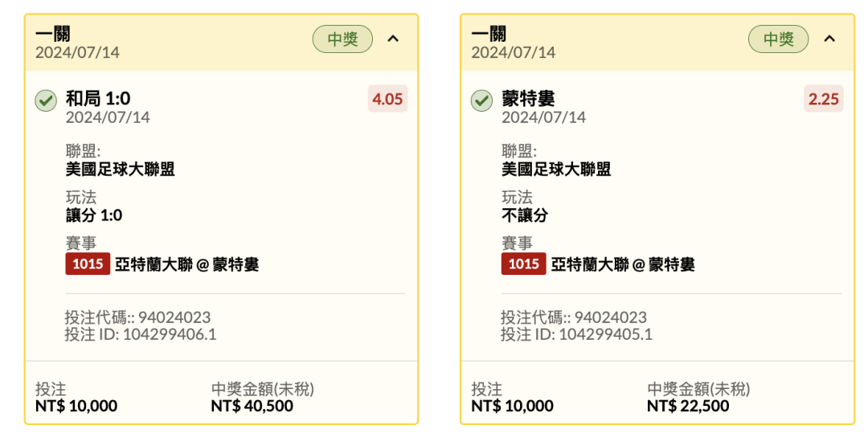Collapse the right 一關 bet card chevron
The width and height of the screenshot is (868, 442).
[x=829, y=39]
